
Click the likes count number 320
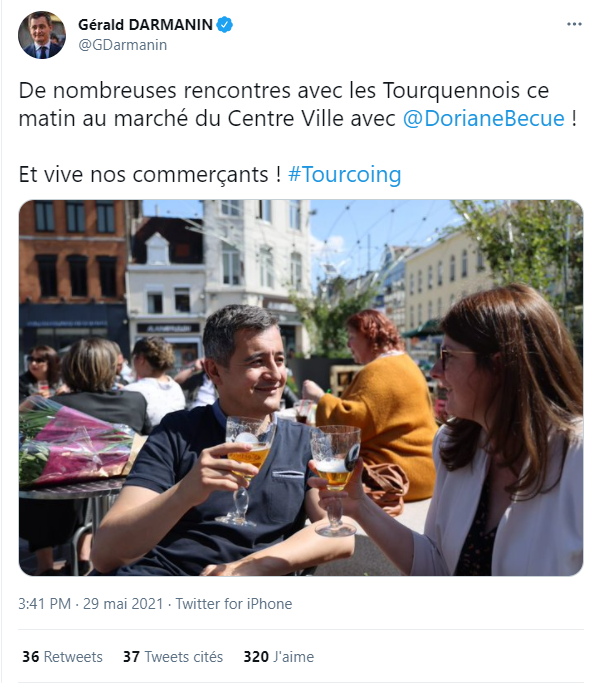point(256,656)
